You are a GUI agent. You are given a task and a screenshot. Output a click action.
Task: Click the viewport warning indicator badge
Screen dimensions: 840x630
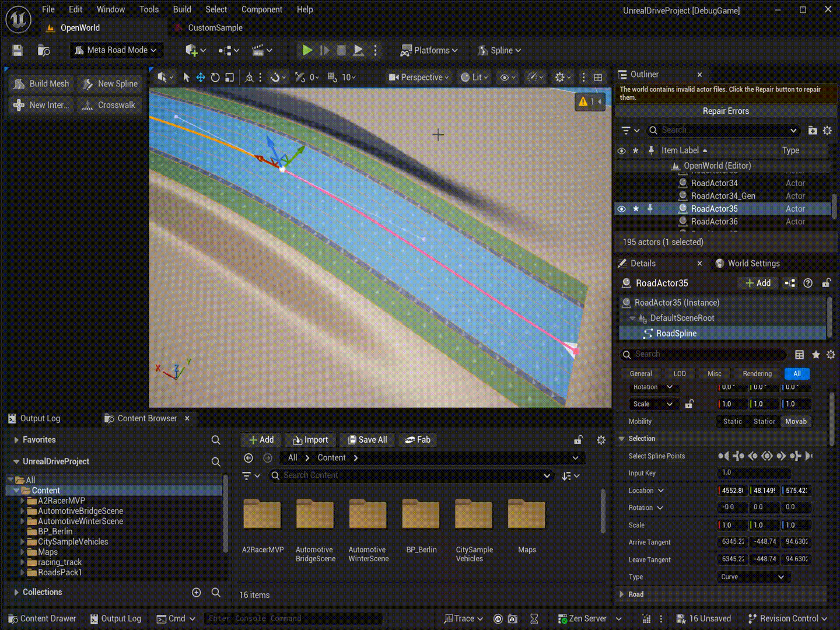click(590, 101)
